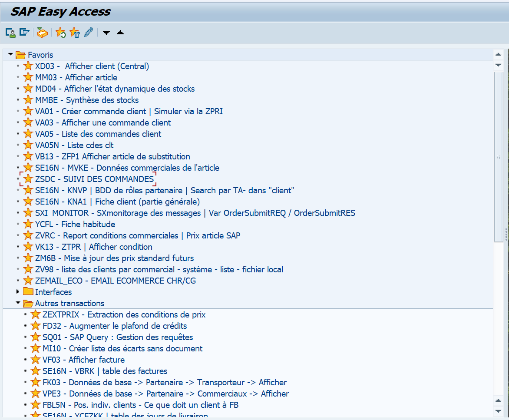Collapse the Favoris tree node
509x420 pixels.
click(x=10, y=55)
